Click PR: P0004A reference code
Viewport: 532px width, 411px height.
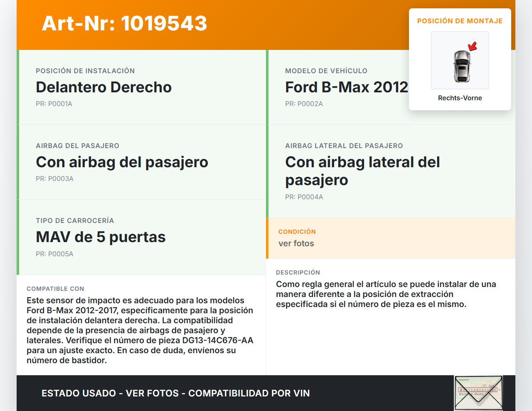[x=304, y=197]
